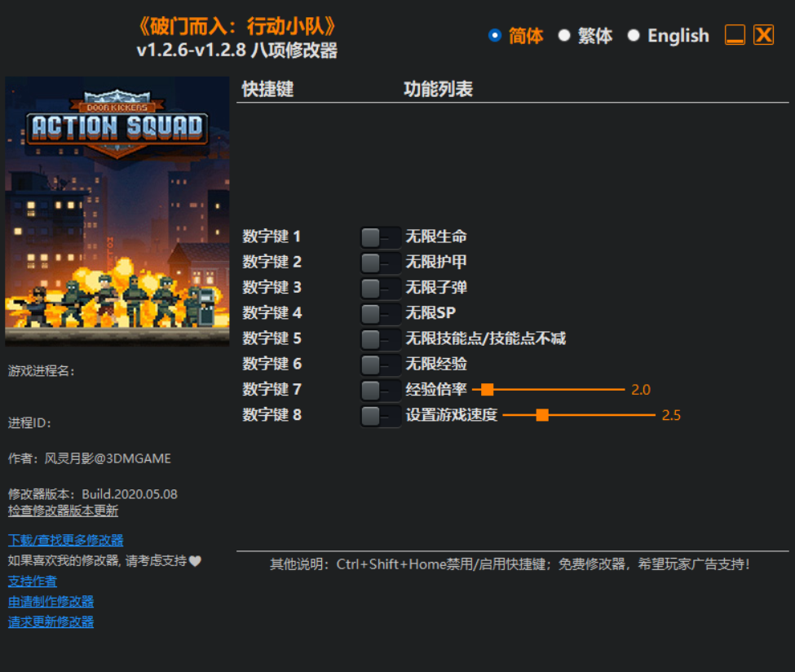
Task: Click the 设置游戏速度 slider handle
Action: point(542,415)
